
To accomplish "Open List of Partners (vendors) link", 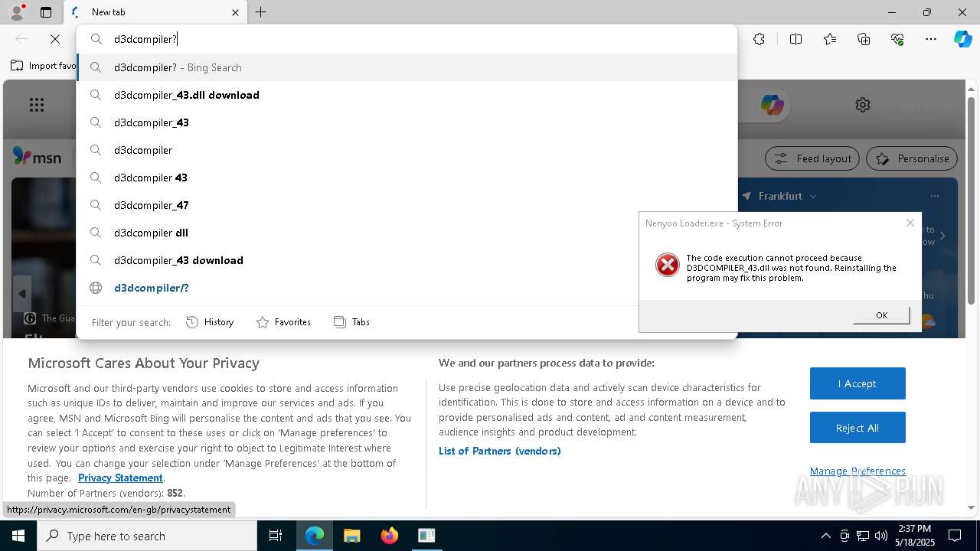I will pyautogui.click(x=500, y=451).
